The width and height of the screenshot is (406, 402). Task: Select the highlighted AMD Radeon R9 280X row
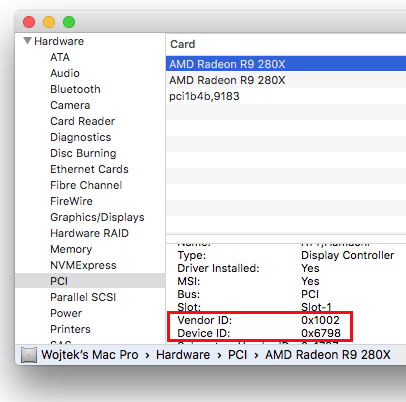coord(286,64)
